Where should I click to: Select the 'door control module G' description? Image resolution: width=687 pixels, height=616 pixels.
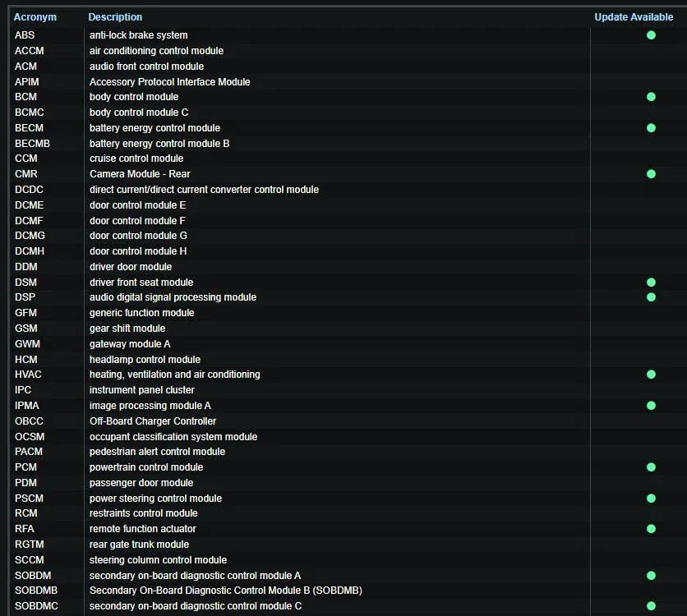tap(138, 236)
